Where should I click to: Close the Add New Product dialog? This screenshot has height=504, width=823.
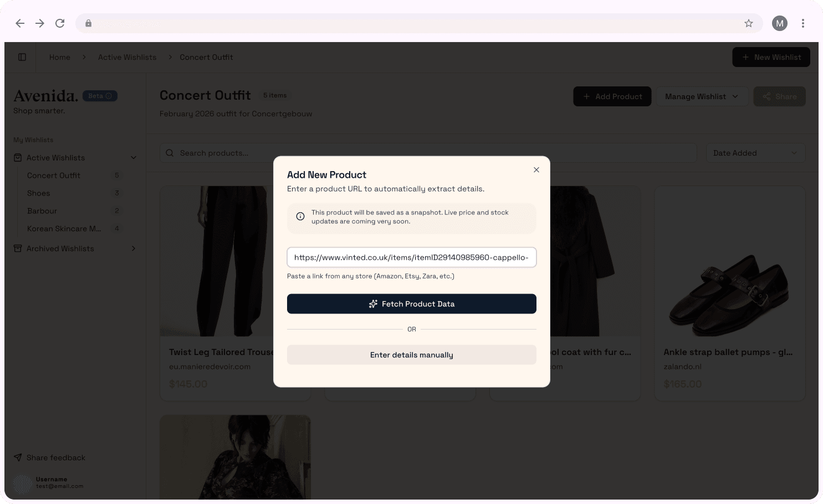tap(536, 170)
